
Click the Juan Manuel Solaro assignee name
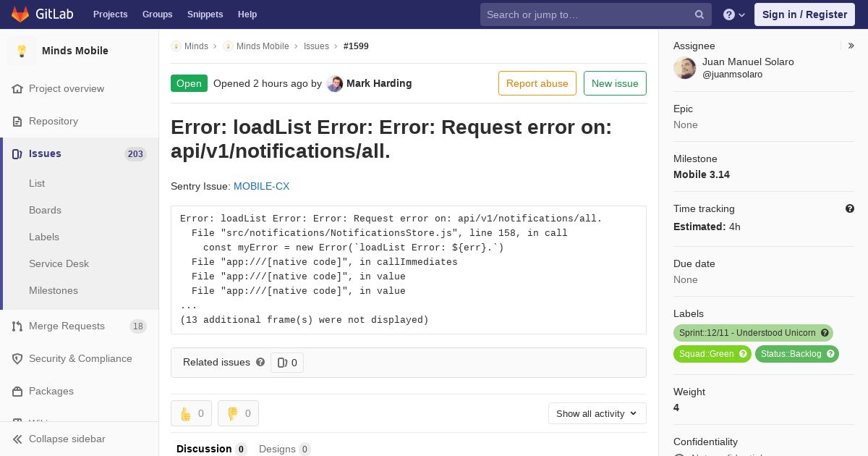(748, 62)
